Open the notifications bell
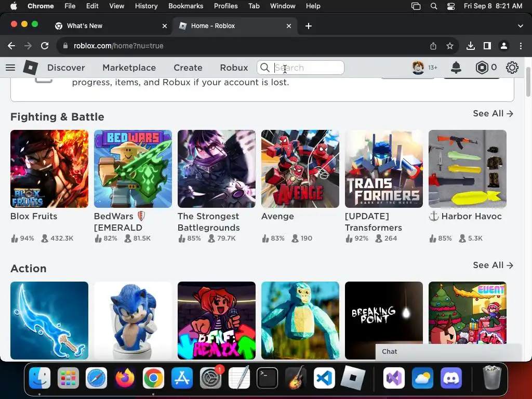The height and width of the screenshot is (399, 532). tap(456, 68)
